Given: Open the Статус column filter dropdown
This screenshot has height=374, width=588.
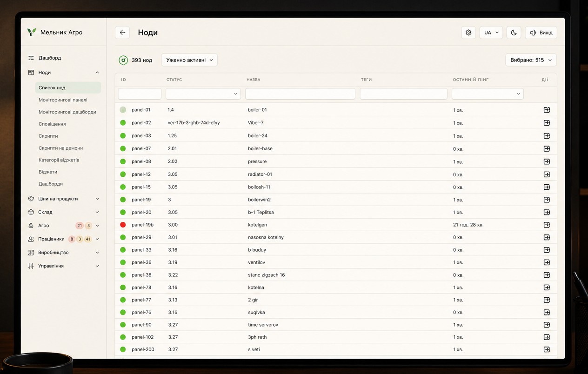Looking at the screenshot, I should pyautogui.click(x=203, y=93).
